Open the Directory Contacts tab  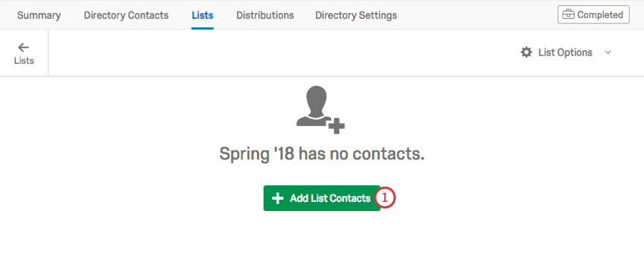point(126,15)
